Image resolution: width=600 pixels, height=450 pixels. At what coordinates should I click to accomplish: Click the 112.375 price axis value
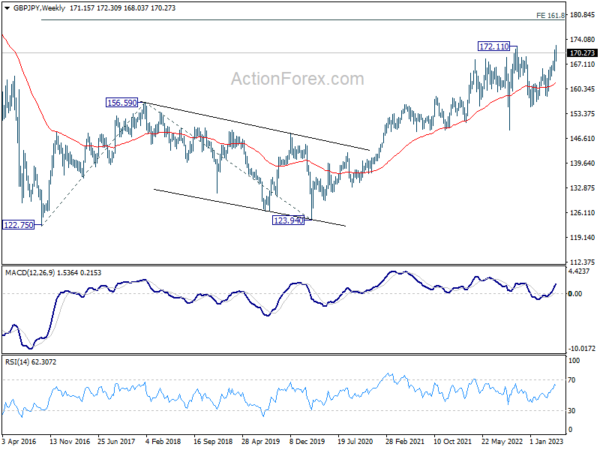(x=582, y=262)
